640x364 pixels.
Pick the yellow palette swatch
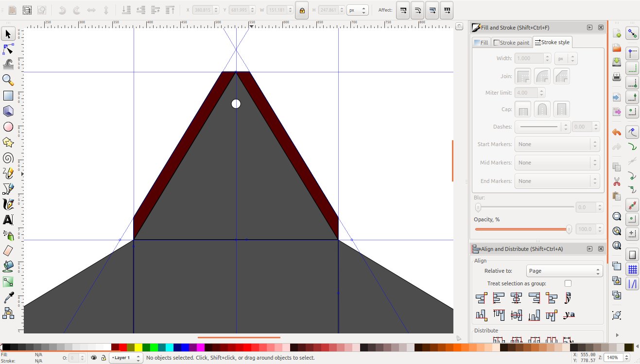coord(138,347)
